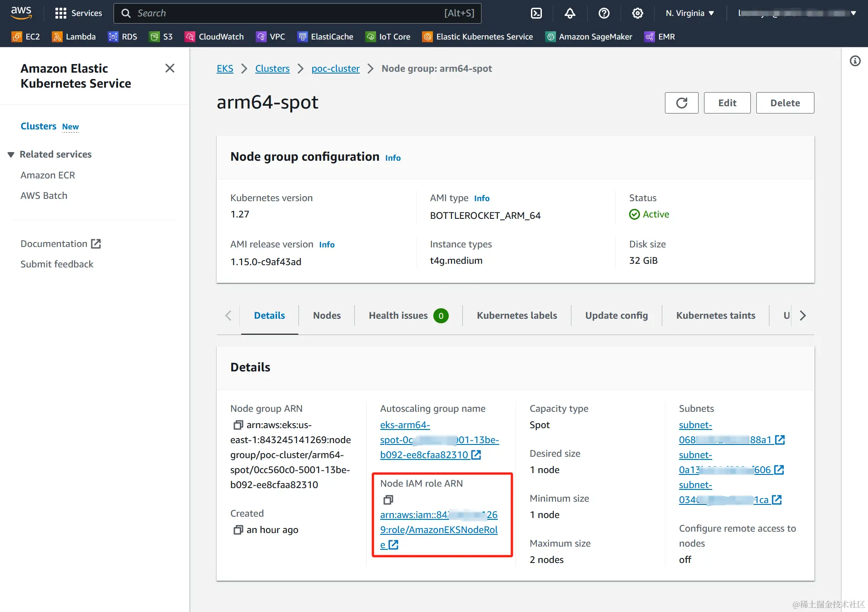Open Clusters in the side navigation
This screenshot has height=612, width=868.
tap(38, 126)
